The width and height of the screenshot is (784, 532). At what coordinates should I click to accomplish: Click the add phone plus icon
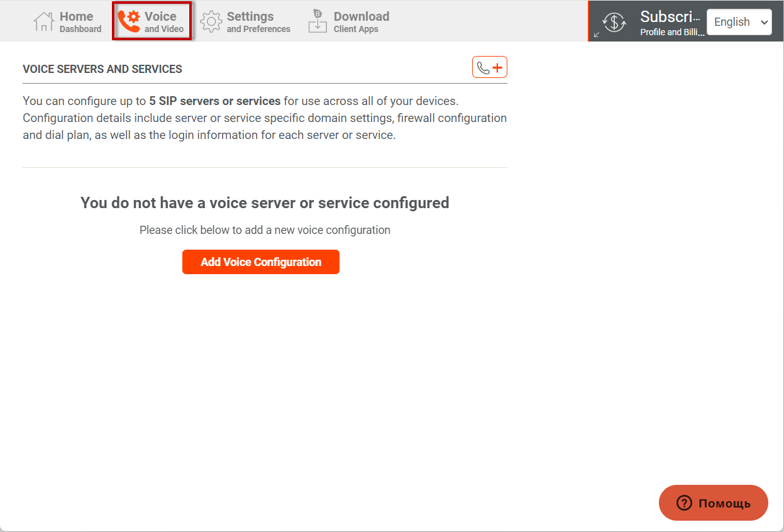pyautogui.click(x=490, y=68)
